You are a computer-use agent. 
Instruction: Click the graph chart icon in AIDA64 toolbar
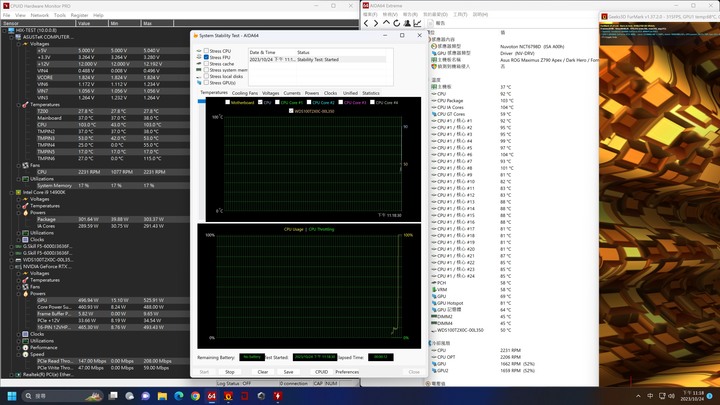(417, 23)
